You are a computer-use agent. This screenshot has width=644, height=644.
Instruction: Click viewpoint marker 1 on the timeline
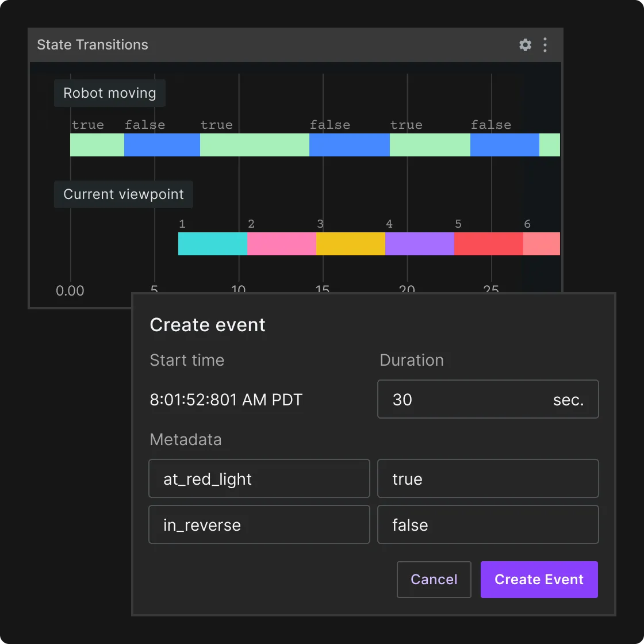182,224
